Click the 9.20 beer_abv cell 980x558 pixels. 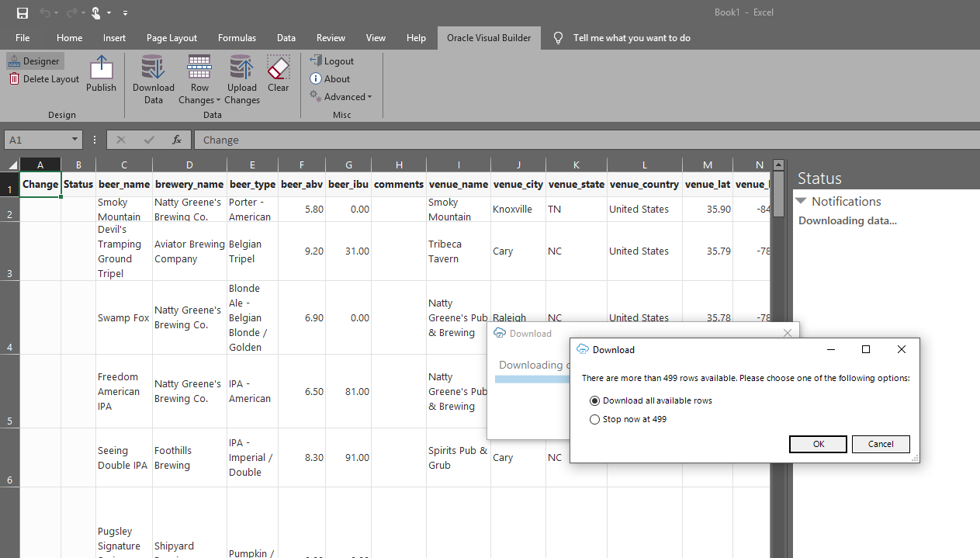[x=302, y=251]
